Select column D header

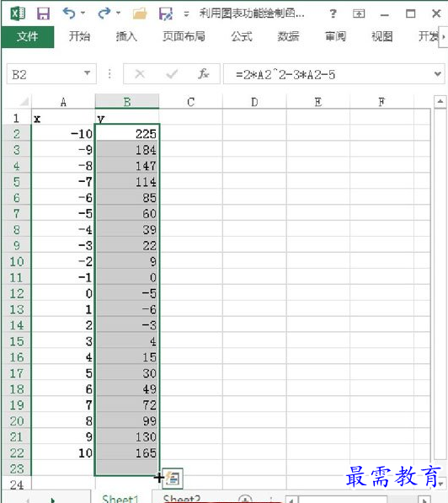(254, 102)
